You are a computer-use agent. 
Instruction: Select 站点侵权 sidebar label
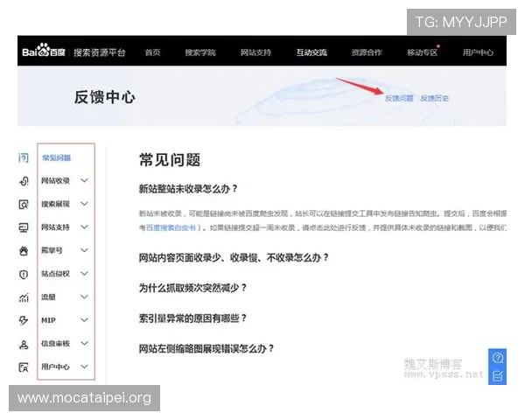[x=55, y=274]
